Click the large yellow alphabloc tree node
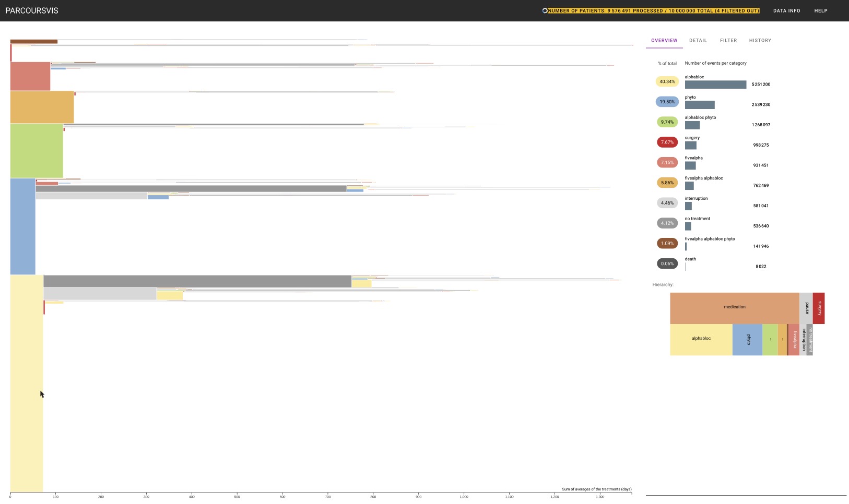Viewport: 849px width, 504px height. click(26, 383)
